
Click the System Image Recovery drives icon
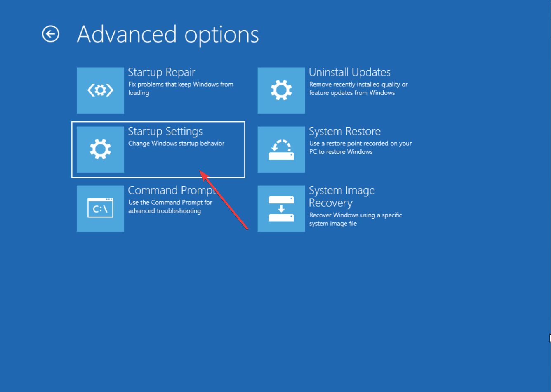coord(281,208)
